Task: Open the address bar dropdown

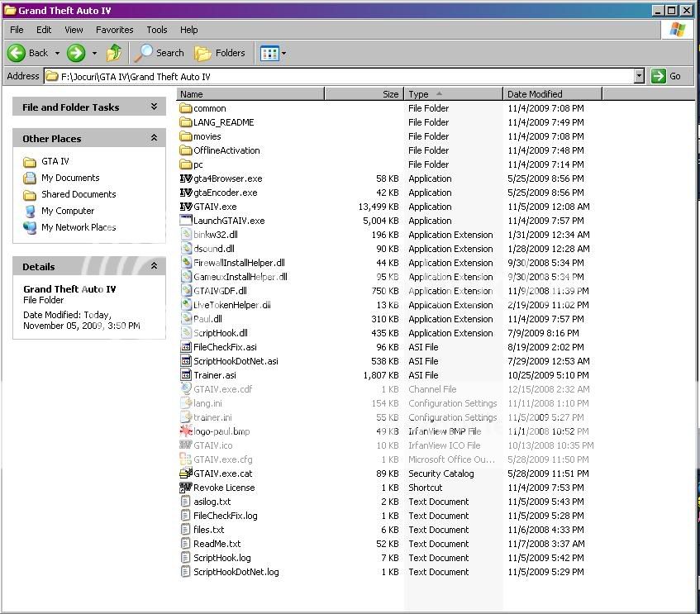Action: 639,75
